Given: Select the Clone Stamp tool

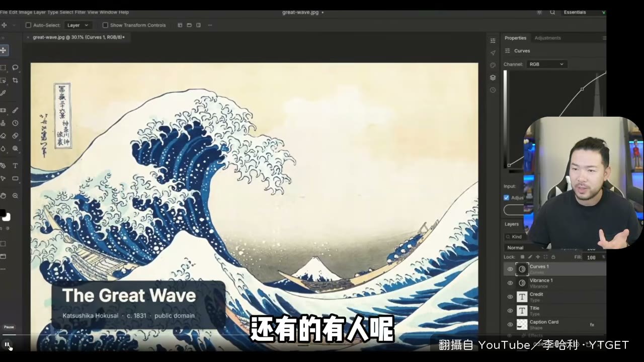Looking at the screenshot, I should [3, 123].
